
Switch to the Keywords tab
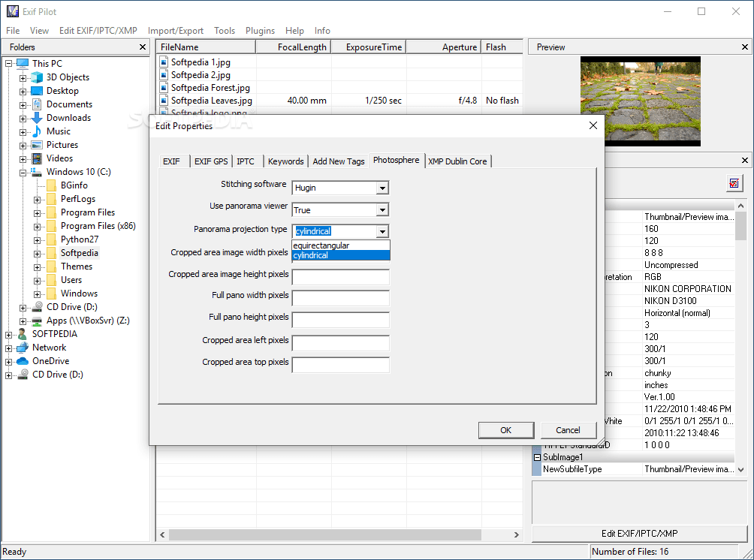coord(285,161)
